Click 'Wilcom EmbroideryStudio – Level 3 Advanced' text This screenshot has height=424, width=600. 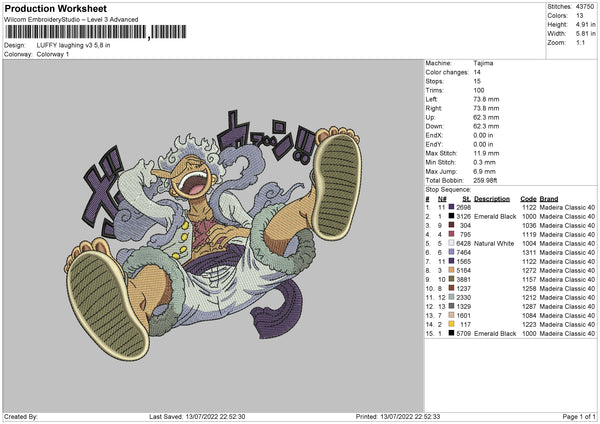[71, 20]
